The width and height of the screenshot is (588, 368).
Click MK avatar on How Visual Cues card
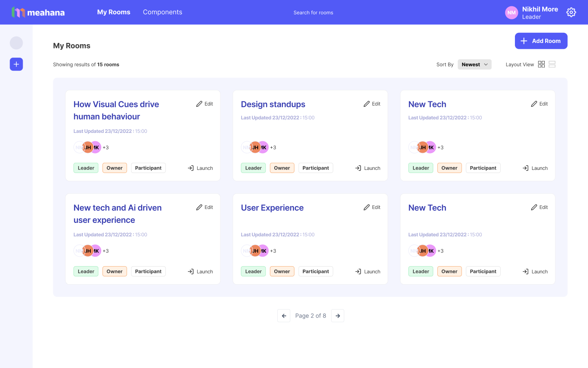[97, 147]
